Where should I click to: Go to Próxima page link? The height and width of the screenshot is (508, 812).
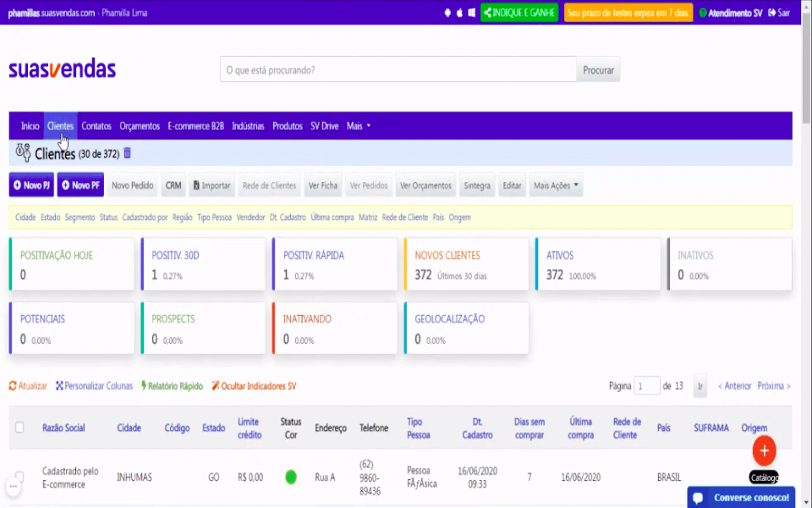pyautogui.click(x=774, y=386)
